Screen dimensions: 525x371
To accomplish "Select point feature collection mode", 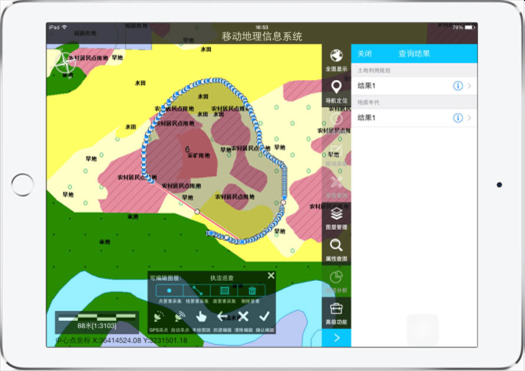I will [169, 290].
